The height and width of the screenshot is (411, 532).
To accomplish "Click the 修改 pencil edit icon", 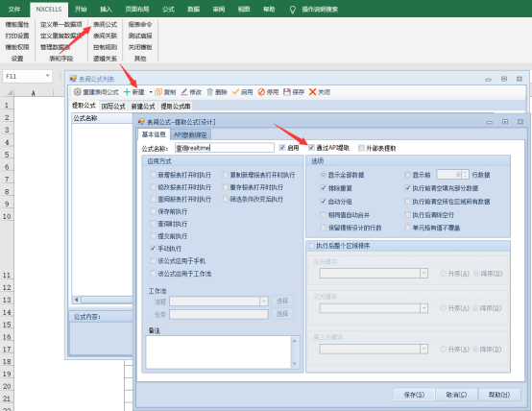I will click(184, 92).
